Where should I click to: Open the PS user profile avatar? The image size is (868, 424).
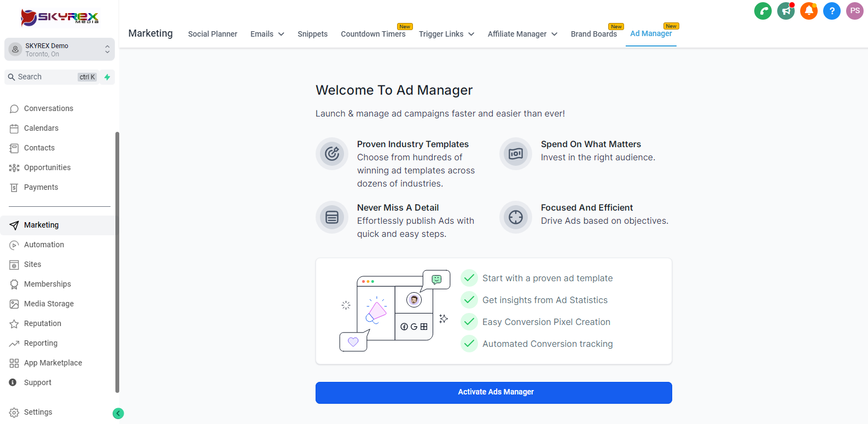click(855, 11)
